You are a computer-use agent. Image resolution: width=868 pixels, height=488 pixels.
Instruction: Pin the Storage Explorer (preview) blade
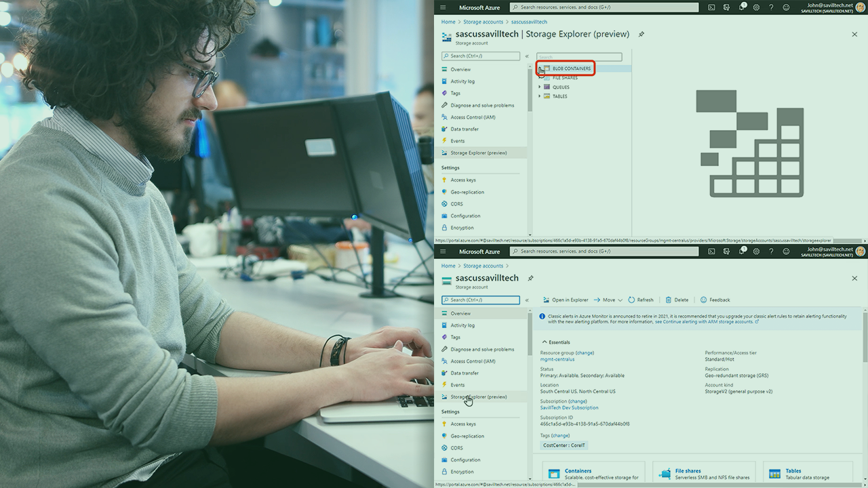(x=642, y=34)
